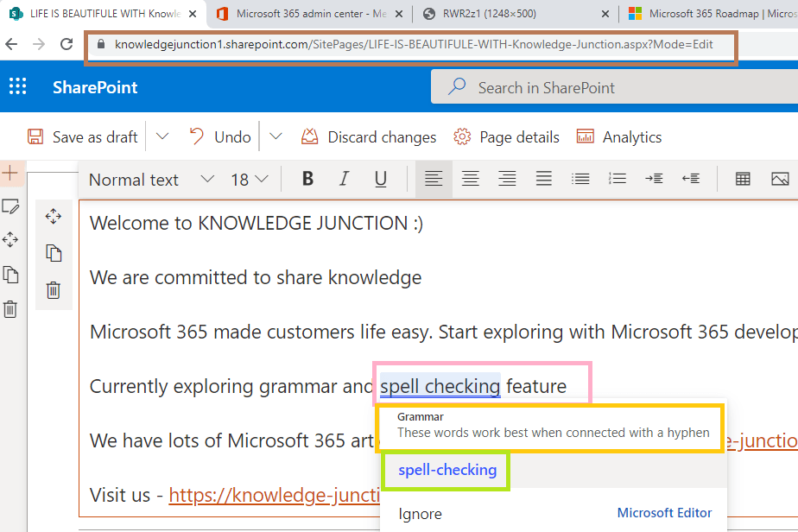798x532 pixels.
Task: Open the font size 18 dropdown
Action: click(x=250, y=180)
